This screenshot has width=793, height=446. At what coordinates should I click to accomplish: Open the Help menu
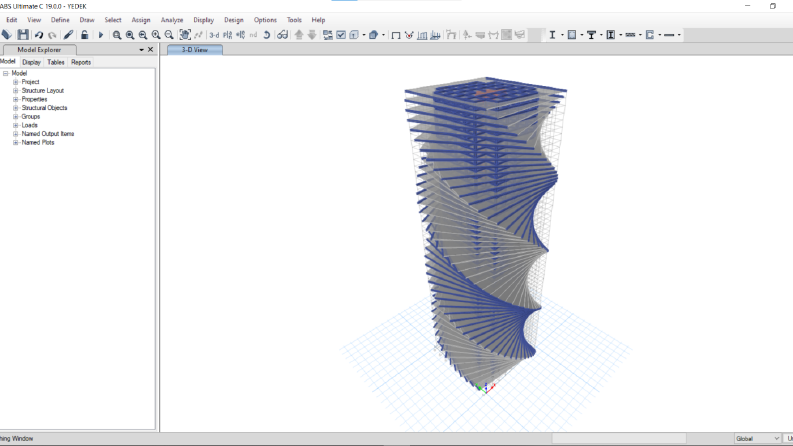[318, 20]
